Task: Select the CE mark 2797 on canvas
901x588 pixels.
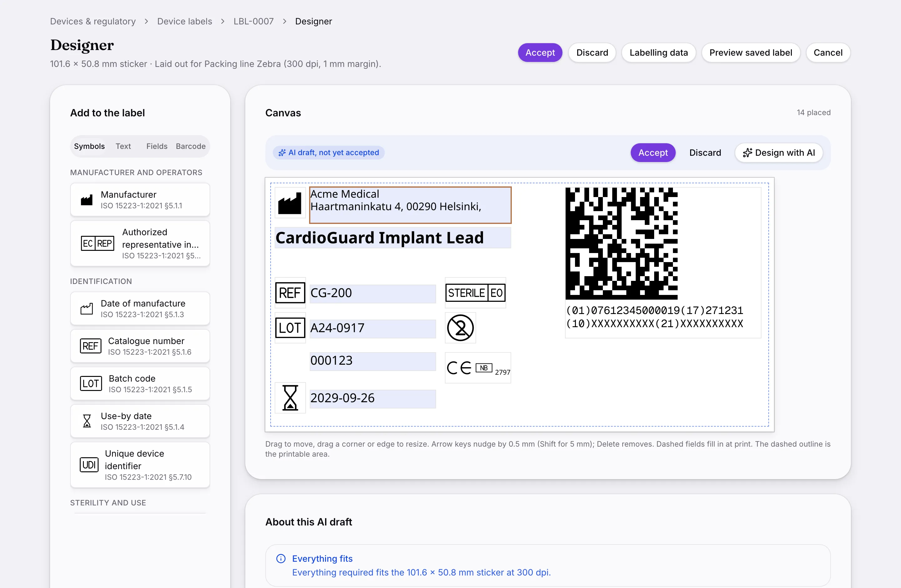Action: (478, 368)
